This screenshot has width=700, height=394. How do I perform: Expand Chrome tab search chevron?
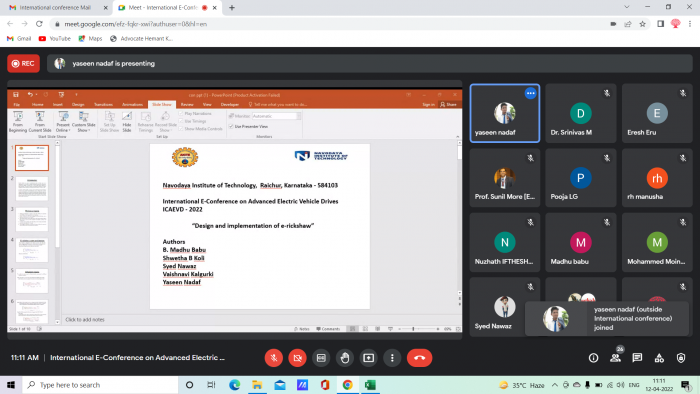[627, 7]
